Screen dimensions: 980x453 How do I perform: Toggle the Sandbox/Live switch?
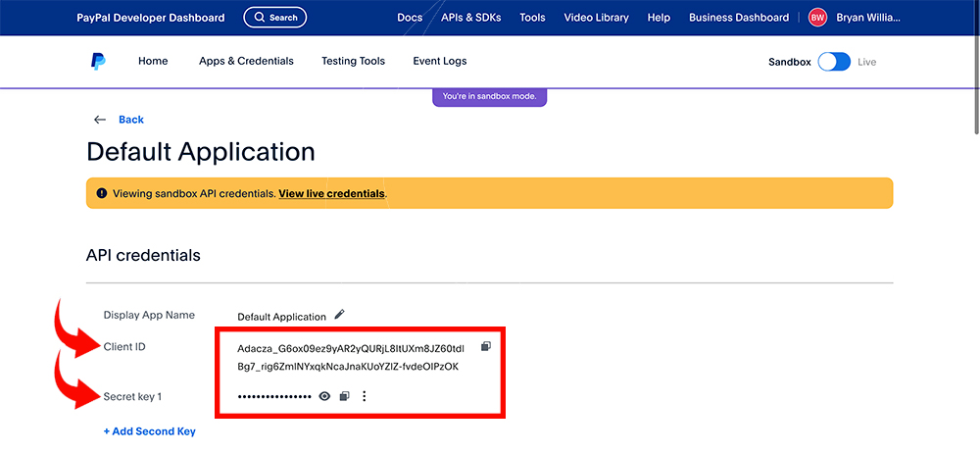coord(834,62)
